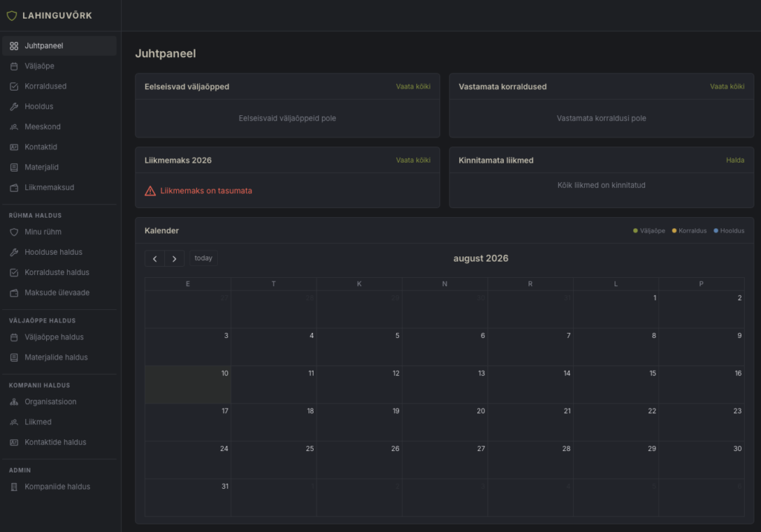Click the Väljaõpe calendar icon in sidebar
Viewport: 761px width, 532px height.
(x=14, y=66)
